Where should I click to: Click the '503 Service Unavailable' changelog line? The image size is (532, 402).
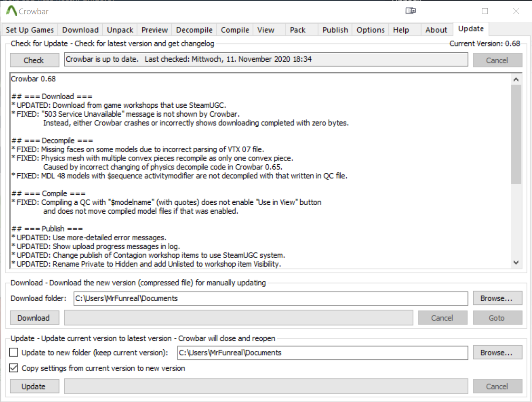coord(126,114)
